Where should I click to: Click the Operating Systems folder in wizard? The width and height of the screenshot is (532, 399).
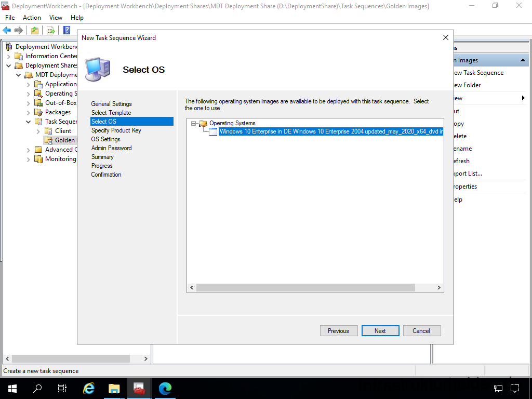click(x=232, y=123)
